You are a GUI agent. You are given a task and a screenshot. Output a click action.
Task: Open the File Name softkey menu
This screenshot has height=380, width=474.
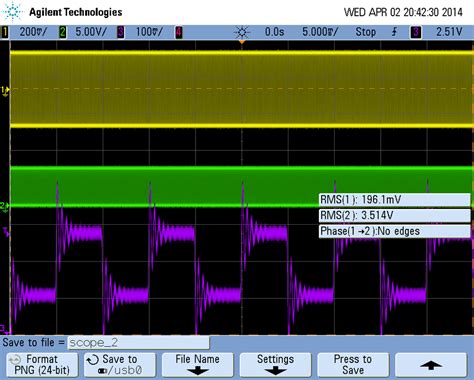[198, 365]
